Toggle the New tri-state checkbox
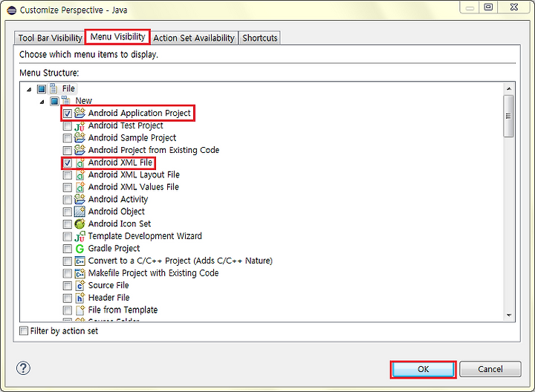Image resolution: width=535 pixels, height=392 pixels. (x=54, y=101)
